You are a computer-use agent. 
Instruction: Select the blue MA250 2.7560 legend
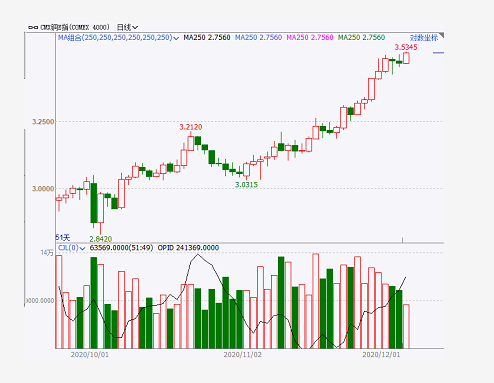click(x=258, y=38)
